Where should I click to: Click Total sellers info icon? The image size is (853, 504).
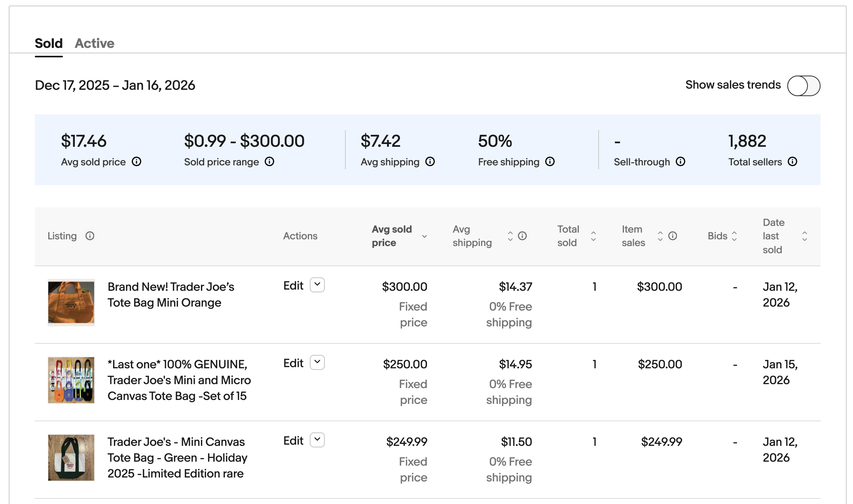point(792,161)
